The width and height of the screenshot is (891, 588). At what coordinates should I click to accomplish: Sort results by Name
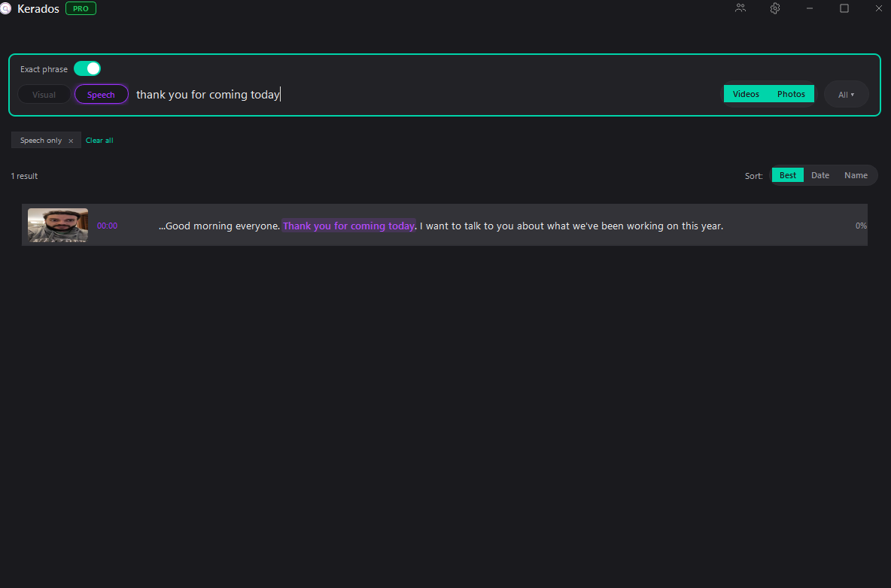click(856, 174)
